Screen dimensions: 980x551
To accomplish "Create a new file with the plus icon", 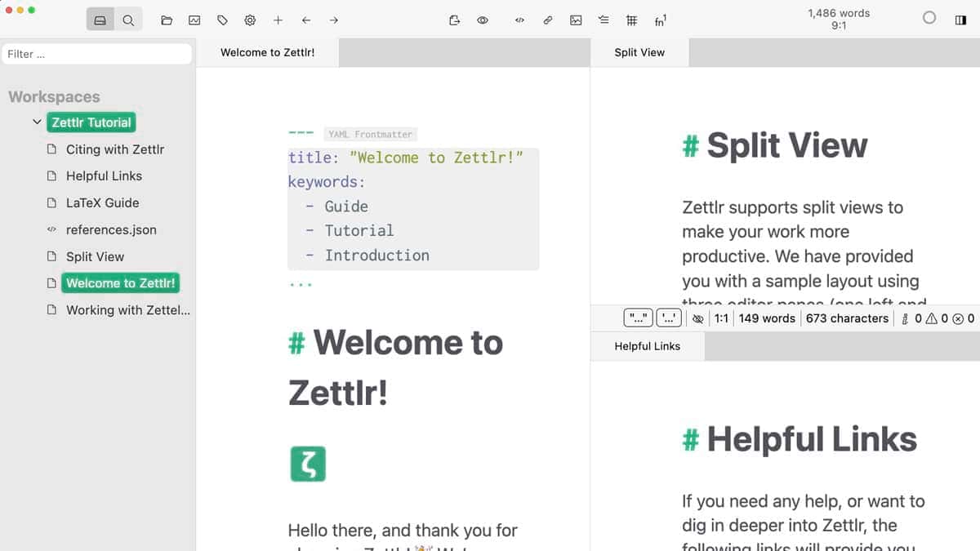I will pos(278,20).
